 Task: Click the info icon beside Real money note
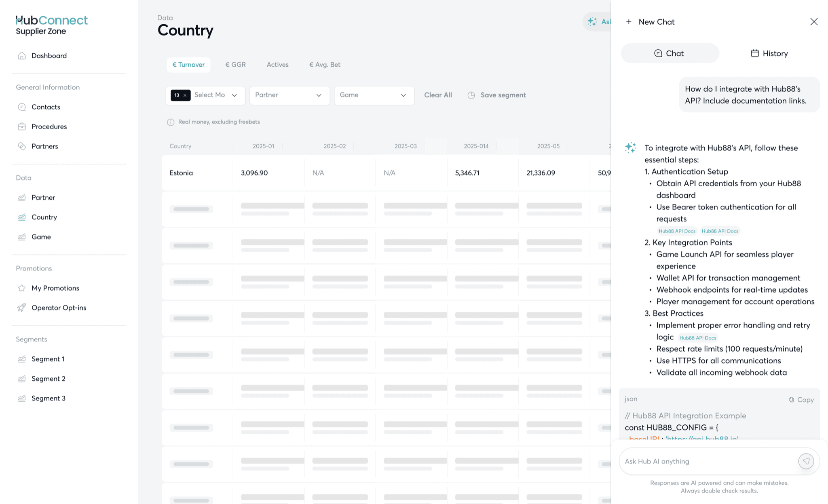click(x=171, y=122)
